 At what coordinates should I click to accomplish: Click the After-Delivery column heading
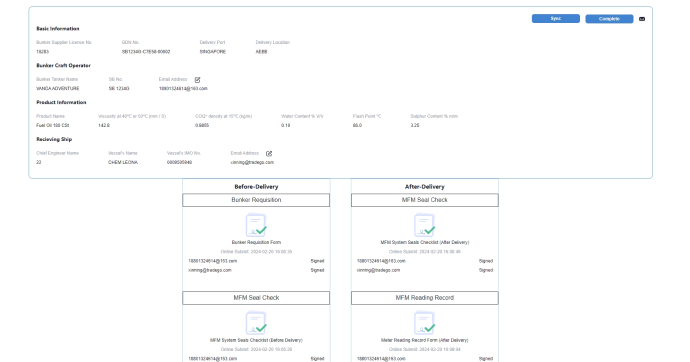click(x=425, y=186)
